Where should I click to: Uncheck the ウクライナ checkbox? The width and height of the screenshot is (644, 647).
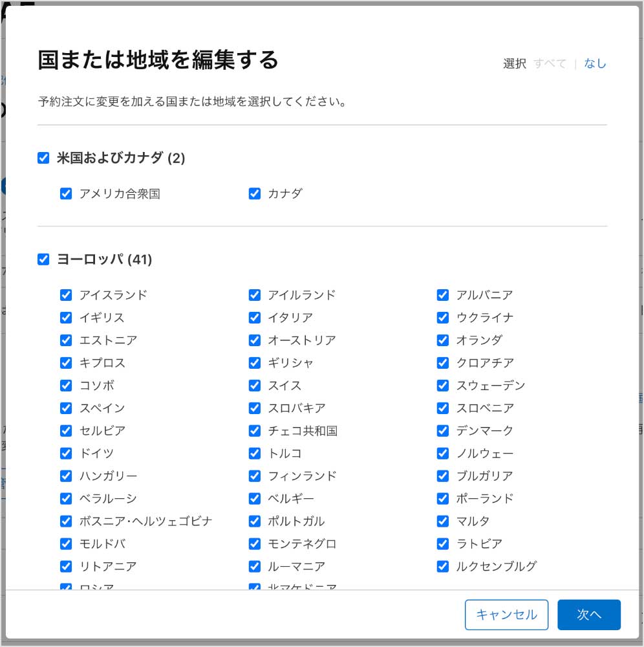(x=443, y=318)
